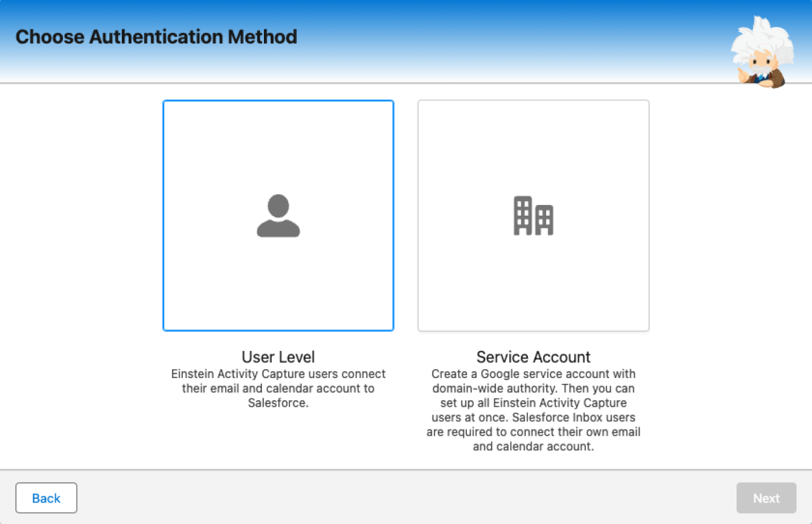Click the Choose Authentication Method heading
The height and width of the screenshot is (524, 812).
(x=156, y=37)
